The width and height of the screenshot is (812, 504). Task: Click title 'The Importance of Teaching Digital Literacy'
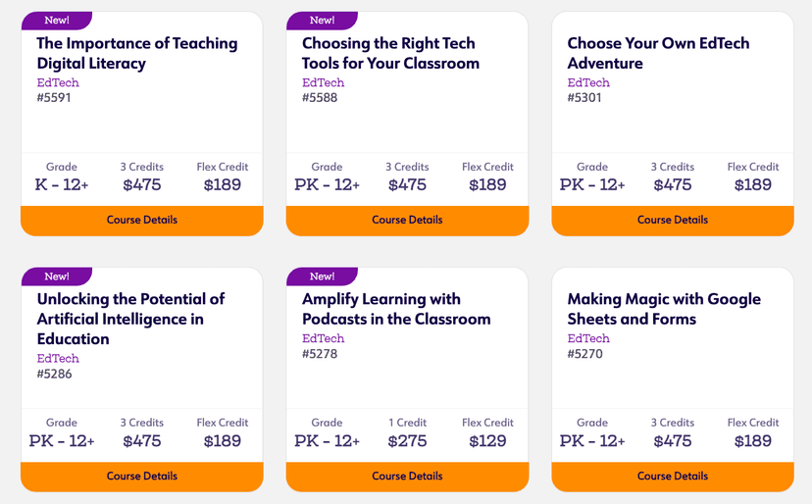pos(137,53)
